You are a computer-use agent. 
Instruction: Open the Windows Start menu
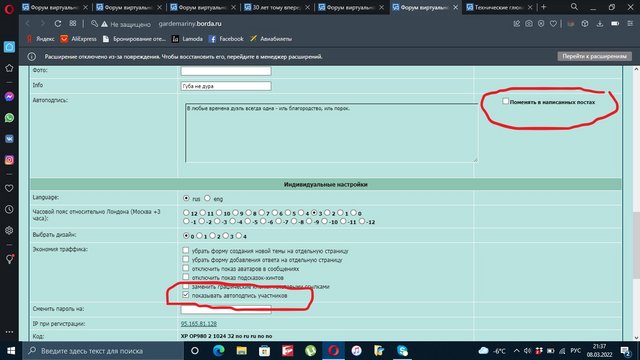tap(11, 351)
